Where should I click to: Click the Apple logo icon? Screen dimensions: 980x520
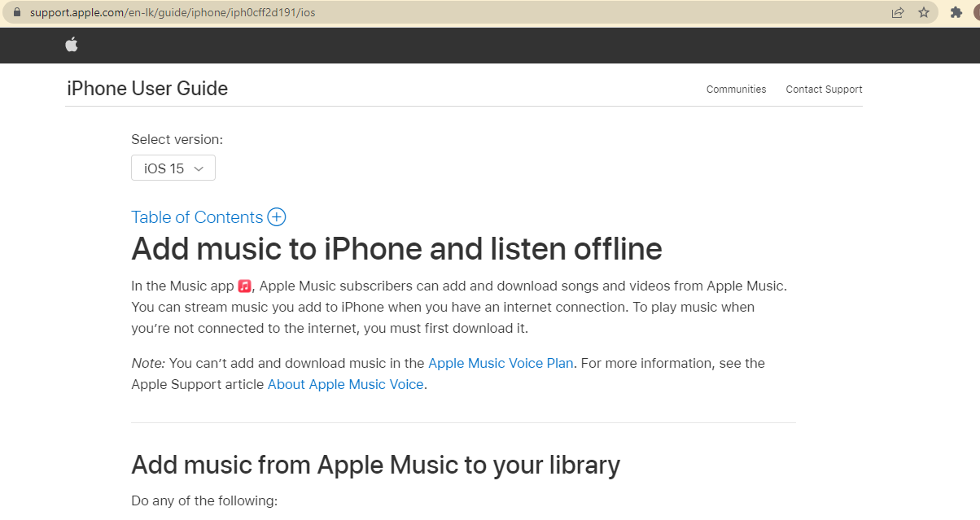pos(72,45)
